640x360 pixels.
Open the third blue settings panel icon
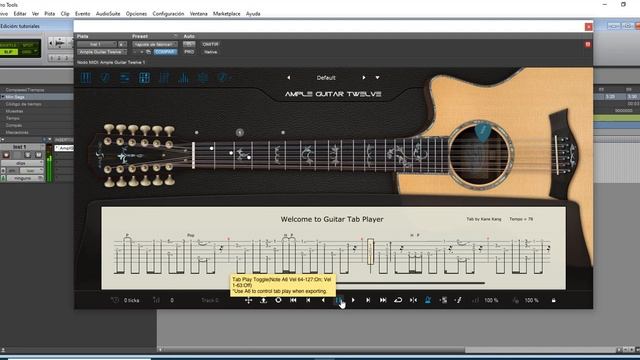(124, 78)
